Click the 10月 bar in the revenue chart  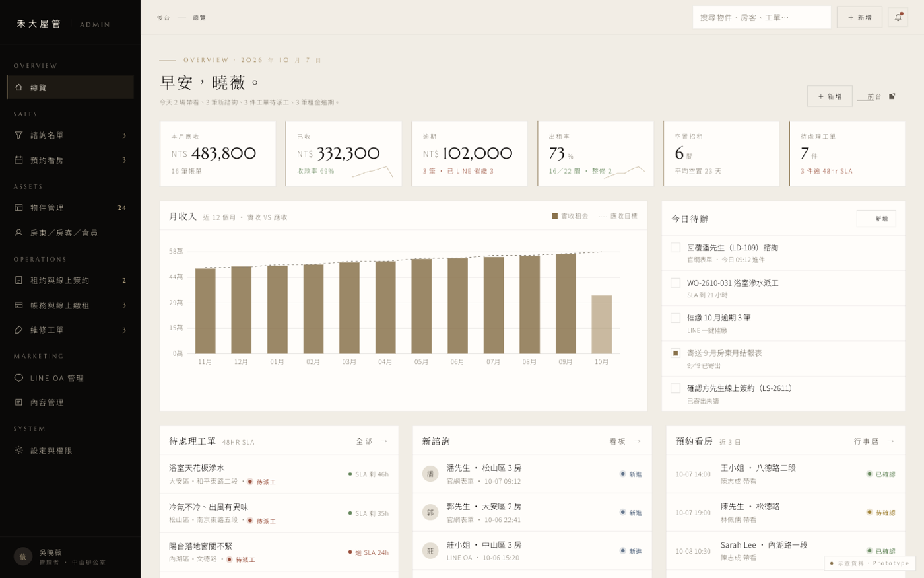pos(601,324)
